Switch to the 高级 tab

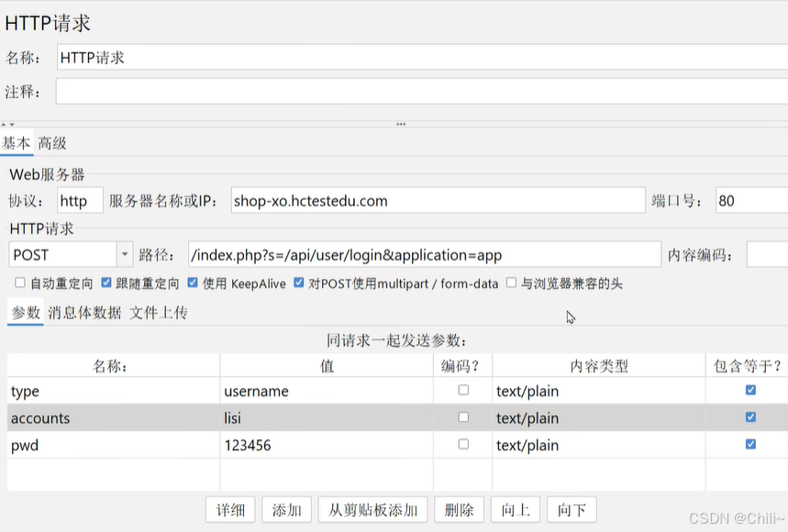point(52,144)
